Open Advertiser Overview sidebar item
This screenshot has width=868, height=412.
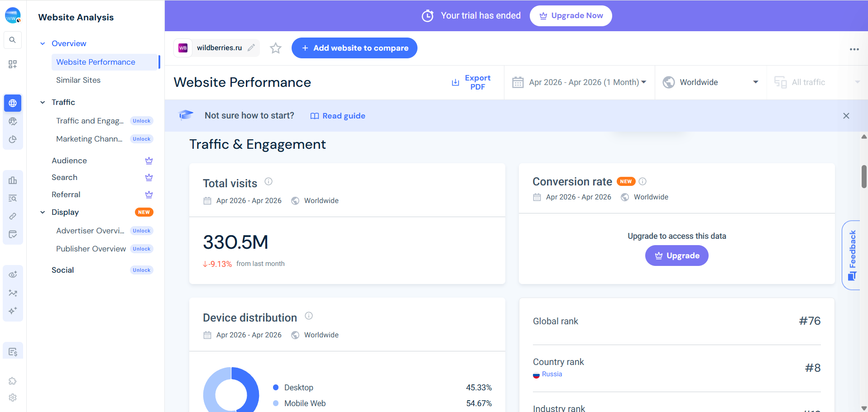click(x=90, y=231)
